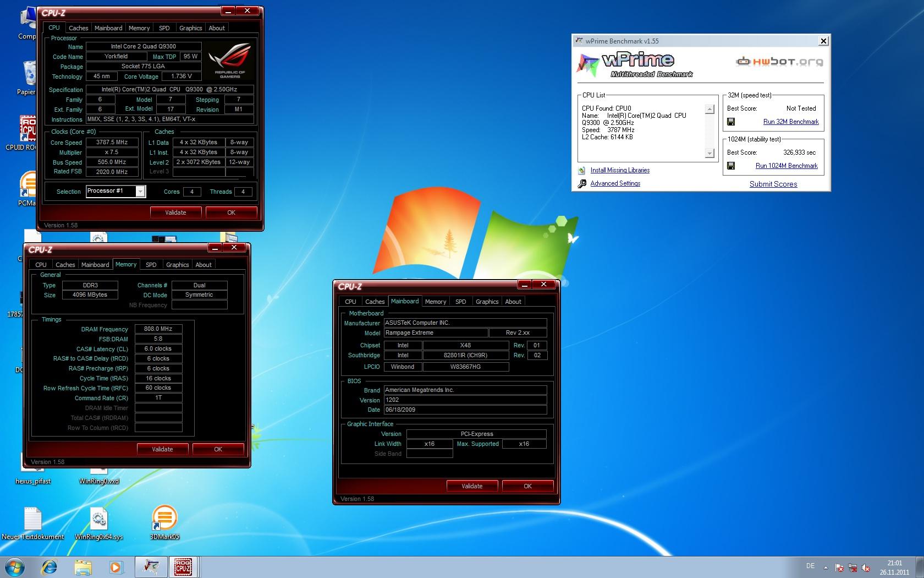The height and width of the screenshot is (578, 924).
Task: Open SPD tab in Memory CPU-Z window
Action: 151,265
